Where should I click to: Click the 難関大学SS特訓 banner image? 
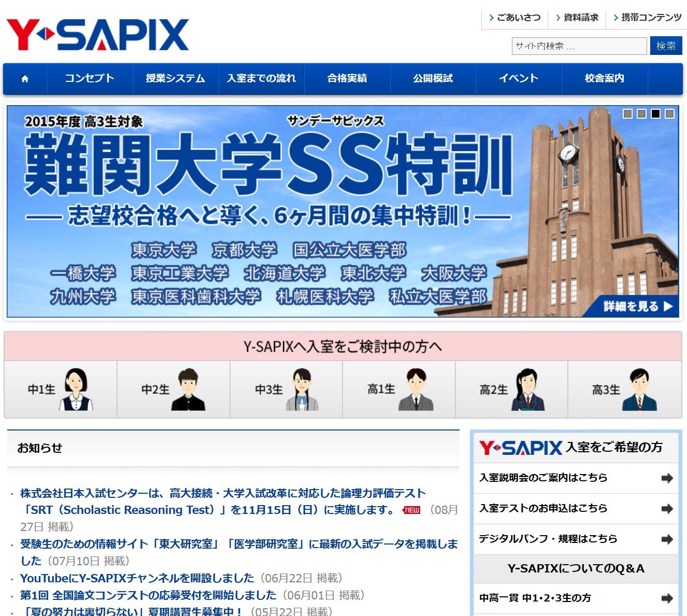(342, 211)
